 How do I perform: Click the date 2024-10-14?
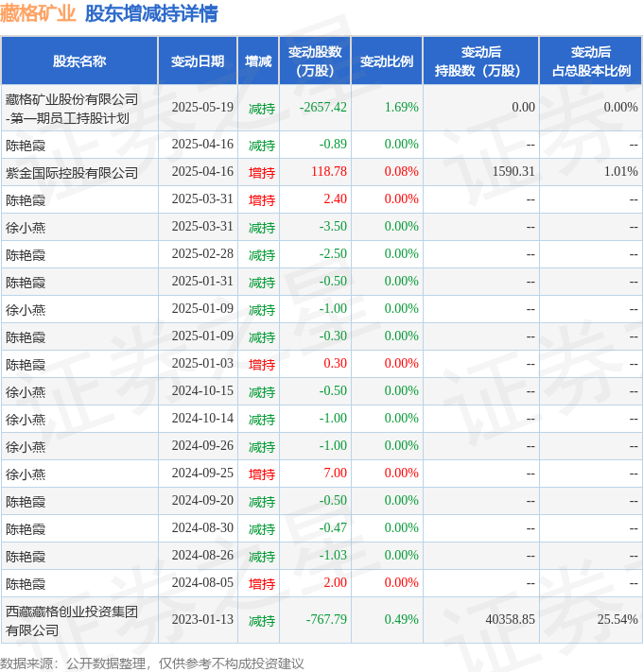pos(202,419)
